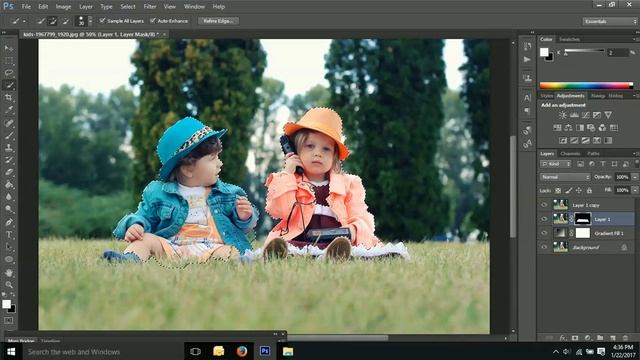This screenshot has width=640, height=360.
Task: Select the Eyedropper tool
Action: tap(9, 110)
